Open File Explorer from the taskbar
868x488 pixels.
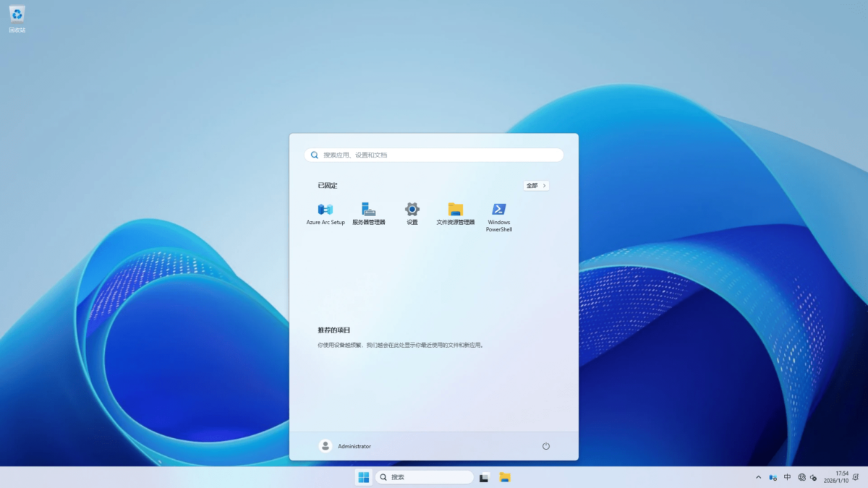coord(505,477)
